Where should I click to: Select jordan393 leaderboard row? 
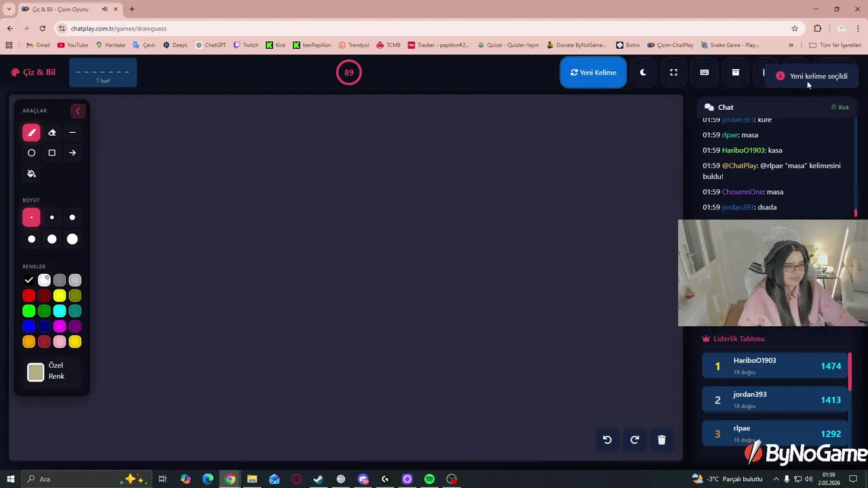tap(775, 400)
